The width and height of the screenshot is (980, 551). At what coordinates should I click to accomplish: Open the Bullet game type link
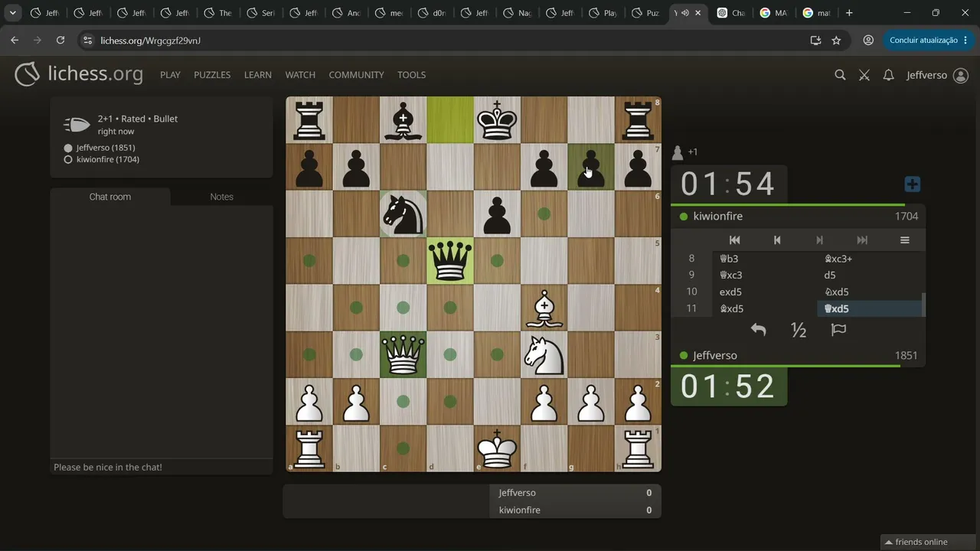click(165, 119)
